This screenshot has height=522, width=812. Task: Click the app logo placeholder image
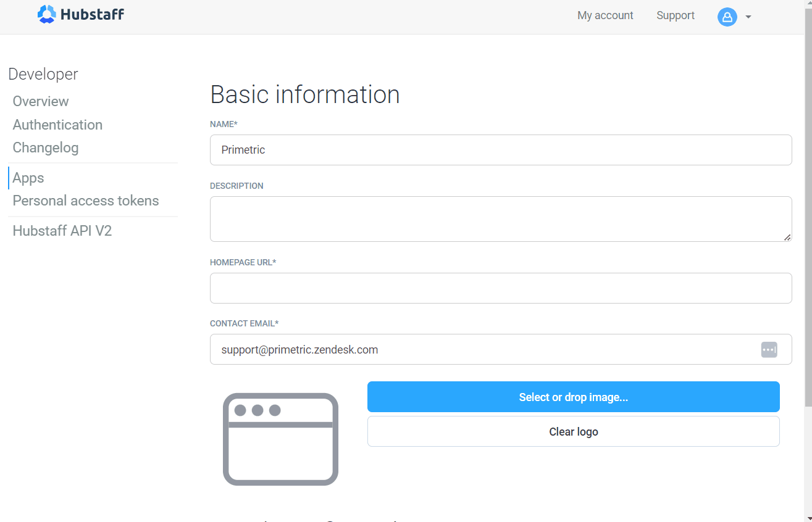click(280, 439)
